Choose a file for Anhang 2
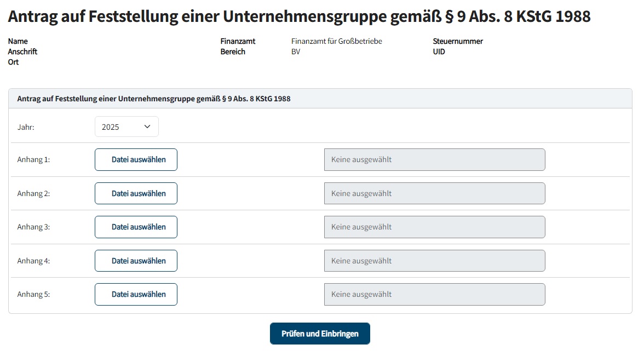Screen dimensions: 644x356 (136, 193)
